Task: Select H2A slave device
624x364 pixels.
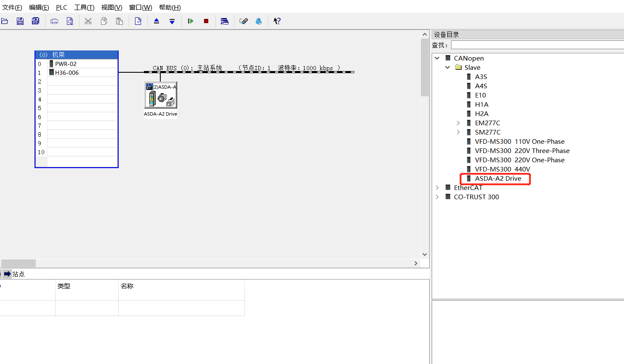Action: coord(482,113)
